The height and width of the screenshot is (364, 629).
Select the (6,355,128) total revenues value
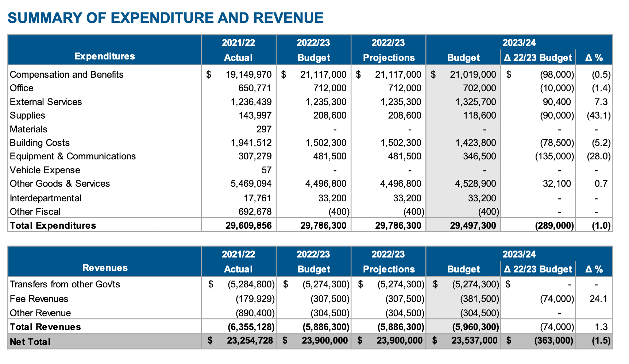251,327
